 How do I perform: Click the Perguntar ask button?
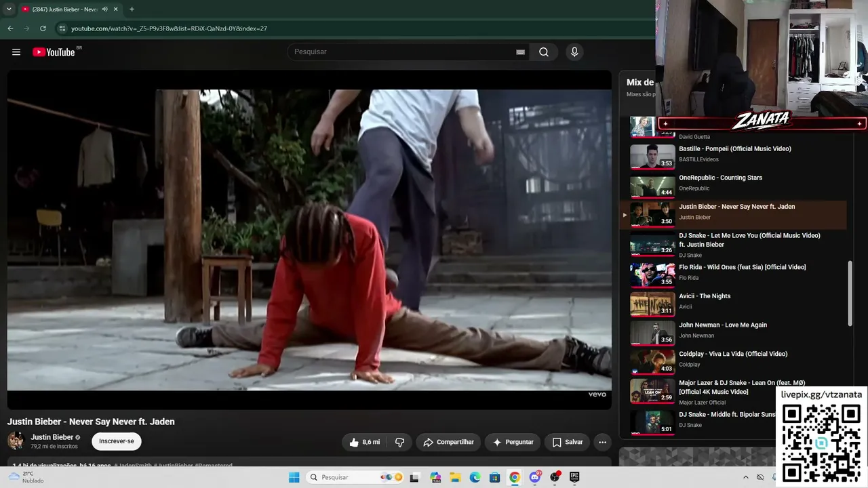coord(513,442)
